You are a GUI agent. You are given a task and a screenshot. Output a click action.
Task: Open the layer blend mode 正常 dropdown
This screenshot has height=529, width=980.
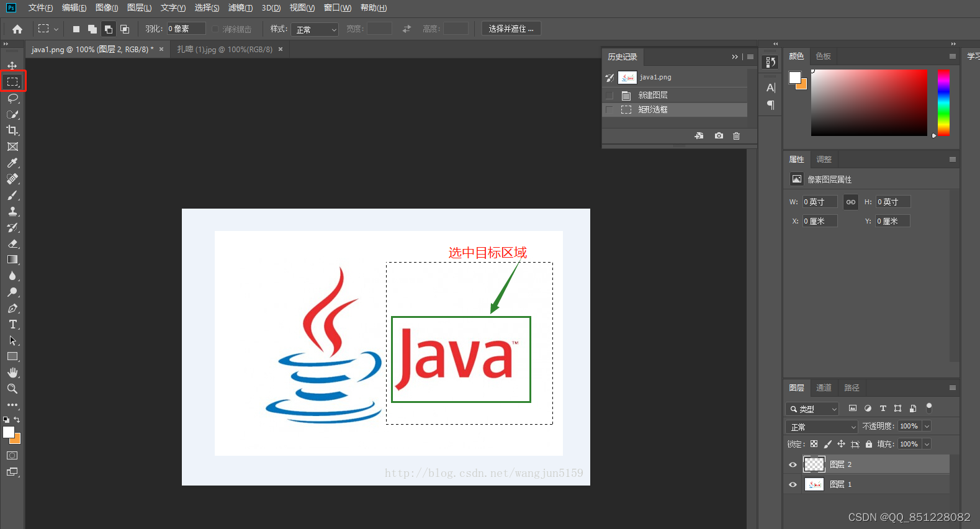click(822, 427)
